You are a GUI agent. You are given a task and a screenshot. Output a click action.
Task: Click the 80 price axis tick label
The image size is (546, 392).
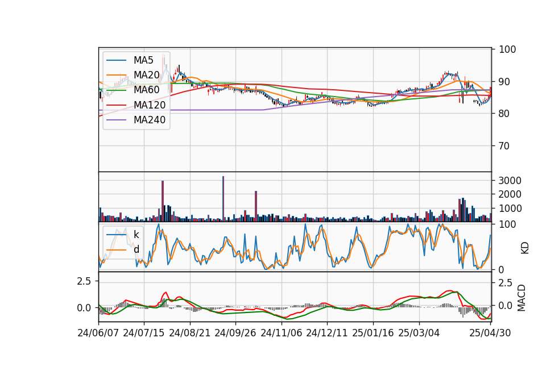(x=504, y=114)
